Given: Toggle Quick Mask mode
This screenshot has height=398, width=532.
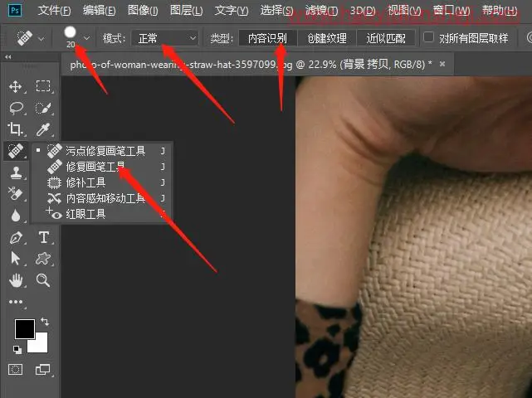Looking at the screenshot, I should point(16,369).
